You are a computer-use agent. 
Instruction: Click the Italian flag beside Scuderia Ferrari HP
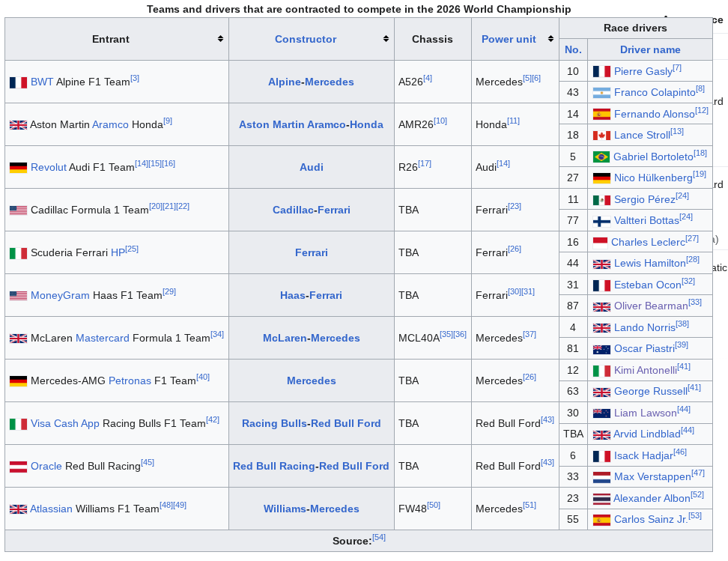click(x=18, y=253)
